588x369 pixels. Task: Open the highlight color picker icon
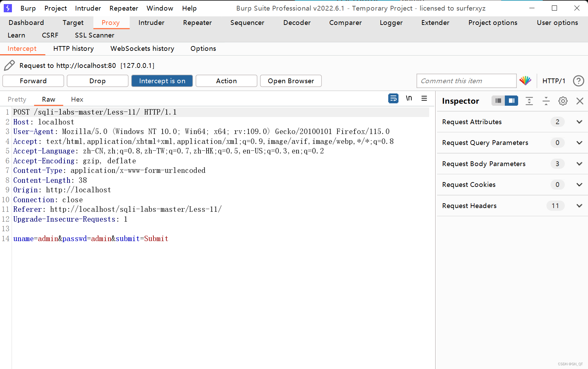click(525, 81)
